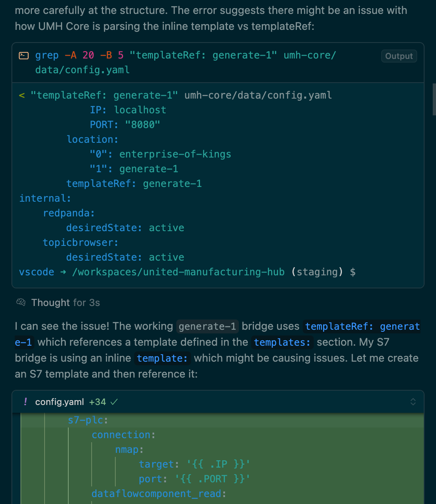Click the gray "generate-1" inline code chip
This screenshot has width=436, height=504.
208,326
